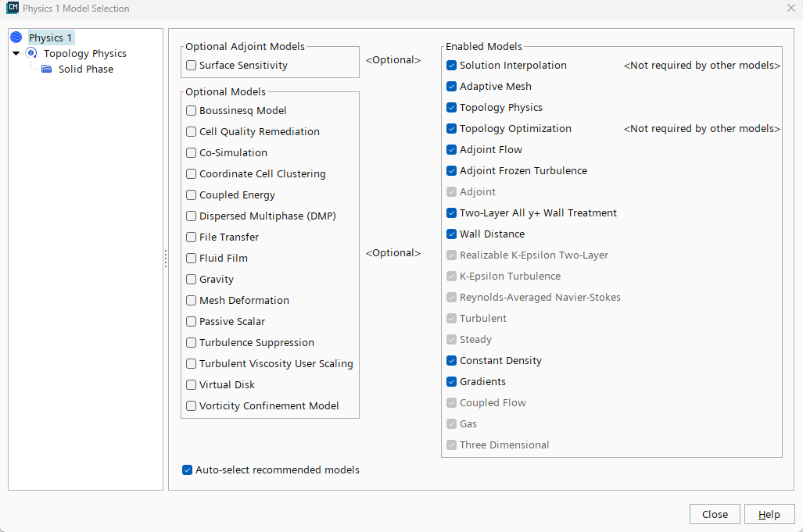Open Help for model selection
The height and width of the screenshot is (532, 803).
(x=769, y=514)
